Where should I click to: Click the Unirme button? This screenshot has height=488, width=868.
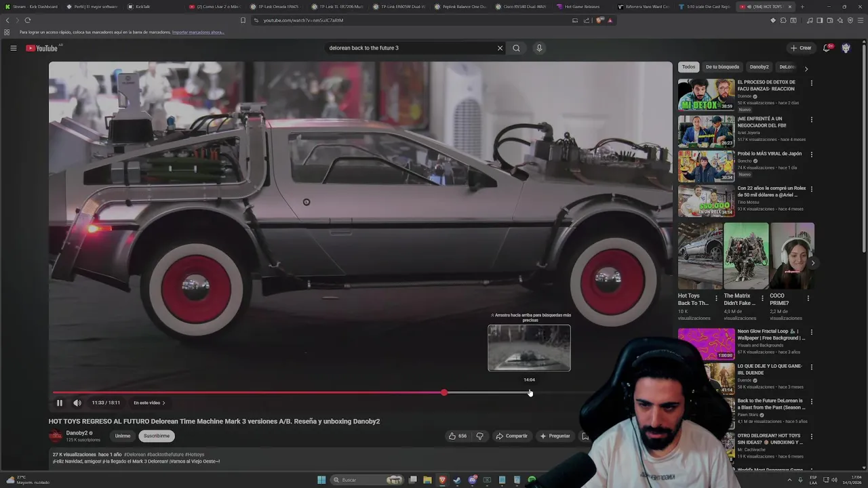[x=123, y=436]
